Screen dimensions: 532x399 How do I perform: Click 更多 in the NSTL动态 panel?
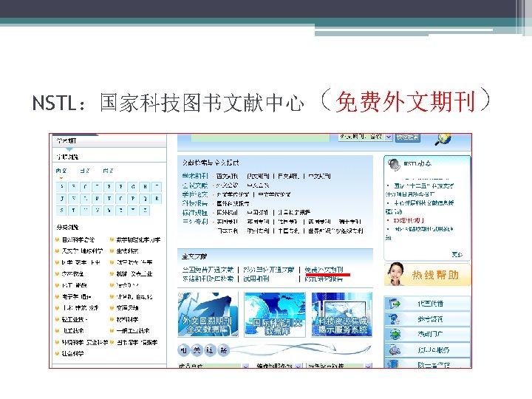tap(457, 254)
